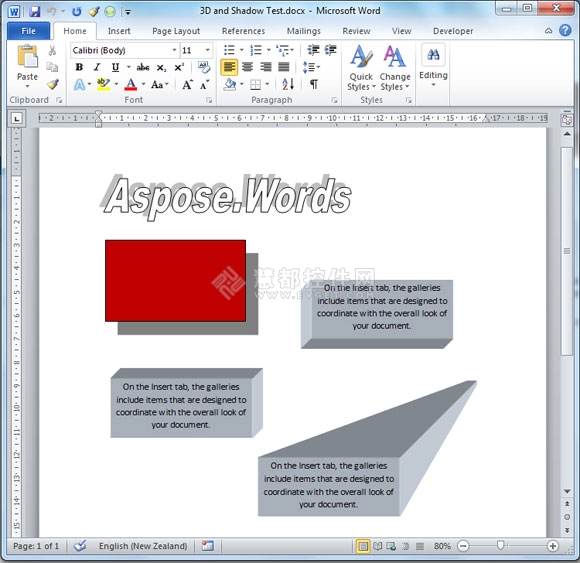The height and width of the screenshot is (563, 580).
Task: Click the Select Browse Object circle icon
Action: [x=567, y=517]
